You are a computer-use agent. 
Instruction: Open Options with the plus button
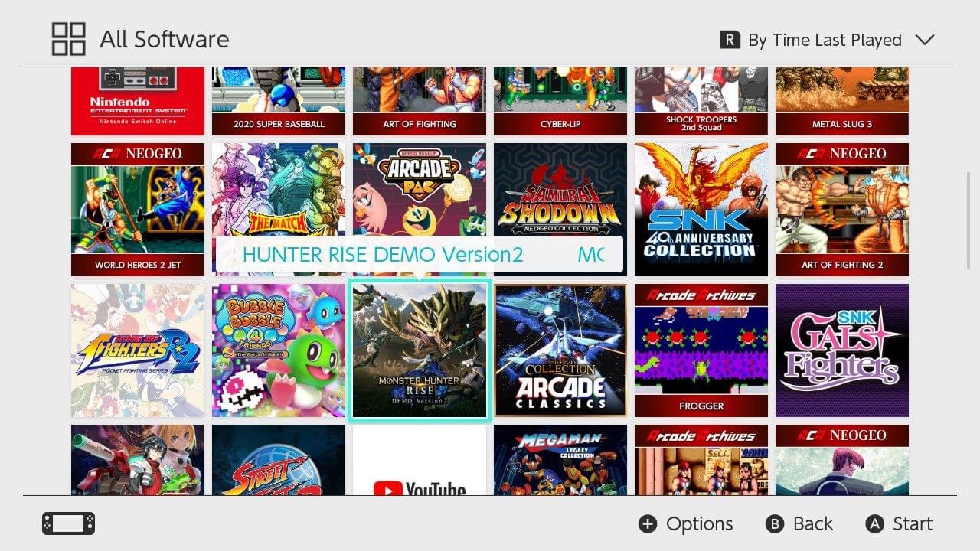686,523
